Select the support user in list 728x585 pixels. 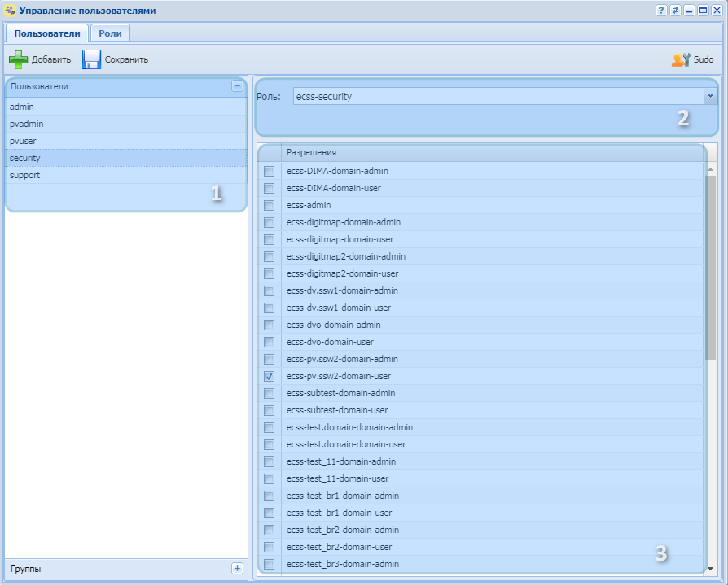point(25,175)
